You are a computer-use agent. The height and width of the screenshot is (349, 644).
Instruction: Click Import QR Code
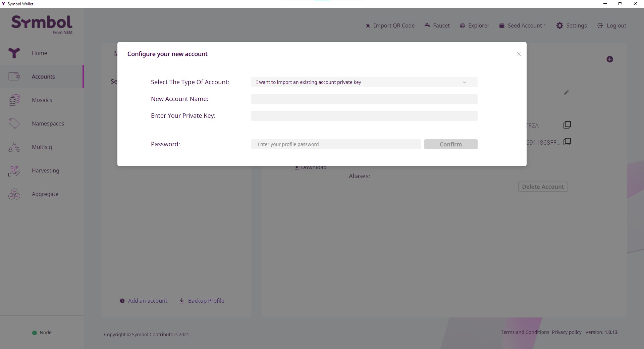[390, 26]
